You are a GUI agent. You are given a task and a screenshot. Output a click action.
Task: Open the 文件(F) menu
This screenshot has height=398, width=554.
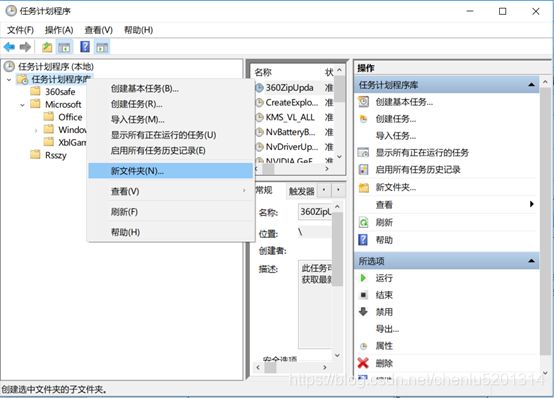click(x=20, y=30)
